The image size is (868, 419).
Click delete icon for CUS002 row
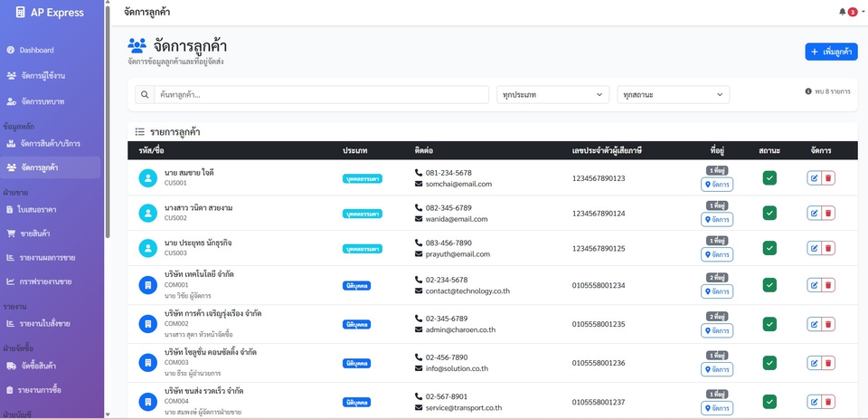coord(828,213)
